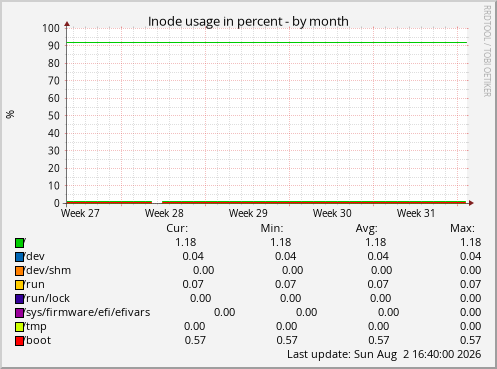Click the '/run/lock' legend label
Viewport: 497px width, 369px height.
click(x=47, y=298)
